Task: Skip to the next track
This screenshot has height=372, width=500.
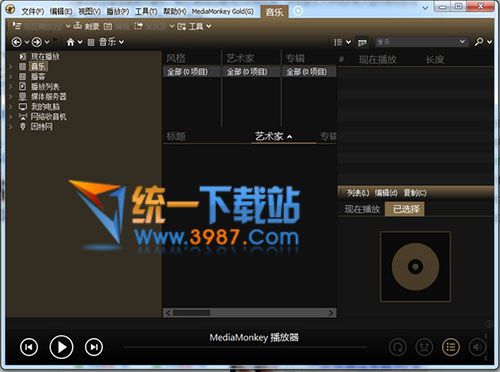Action: pyautogui.click(x=94, y=347)
